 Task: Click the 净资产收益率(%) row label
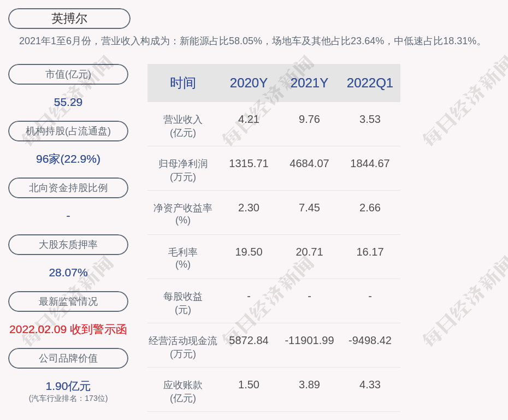pyautogui.click(x=183, y=214)
